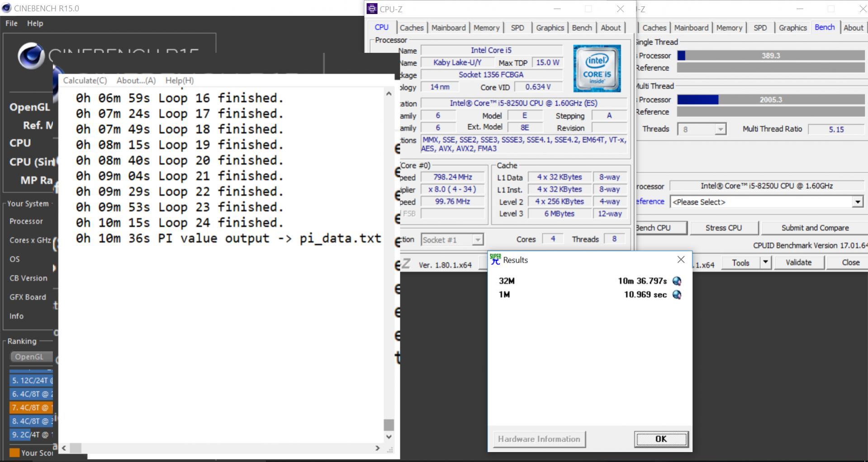Select the "9. 2C/4T" ranking entry
This screenshot has height=462, width=868.
click(x=31, y=435)
